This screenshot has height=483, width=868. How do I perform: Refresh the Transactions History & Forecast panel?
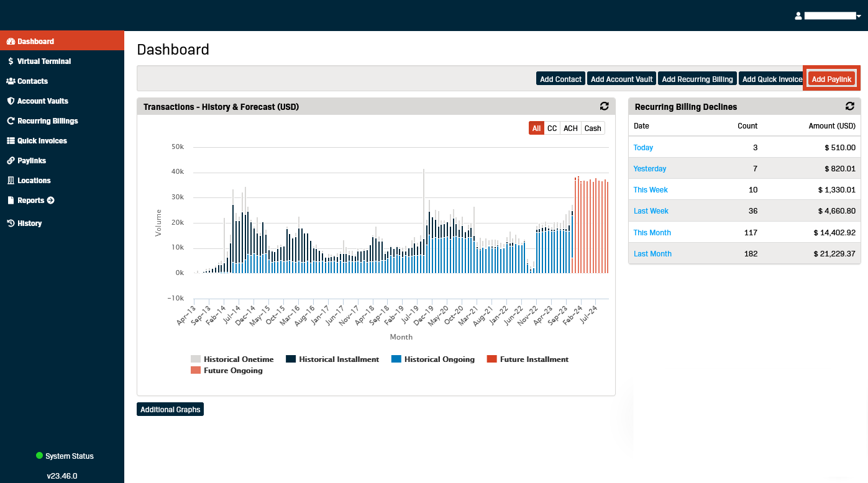[604, 107]
